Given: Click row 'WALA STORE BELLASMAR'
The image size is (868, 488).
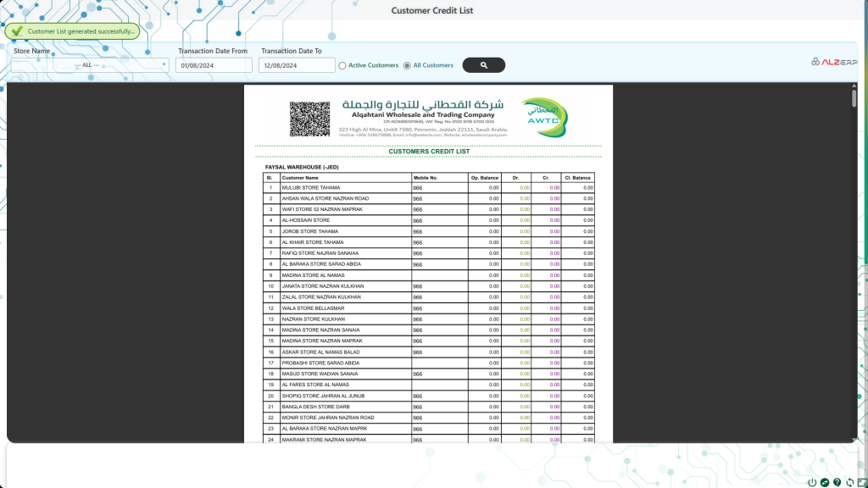Looking at the screenshot, I should (429, 308).
